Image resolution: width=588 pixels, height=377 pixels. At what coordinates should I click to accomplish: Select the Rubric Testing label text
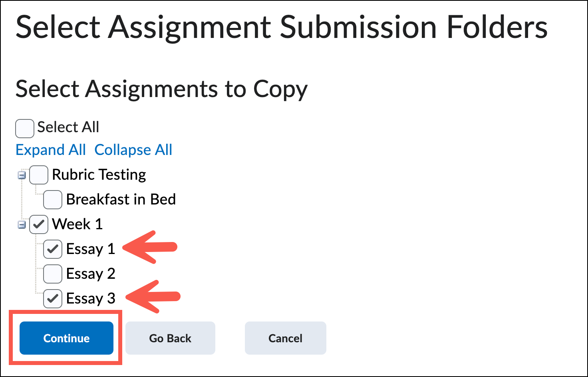99,175
